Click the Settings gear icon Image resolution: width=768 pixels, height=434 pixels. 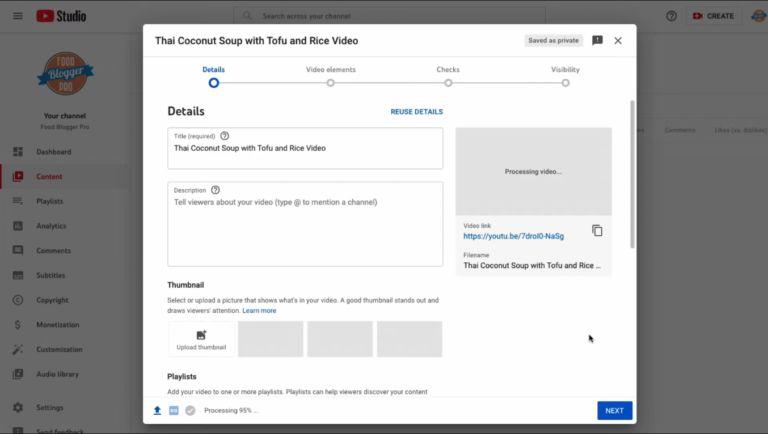point(18,408)
